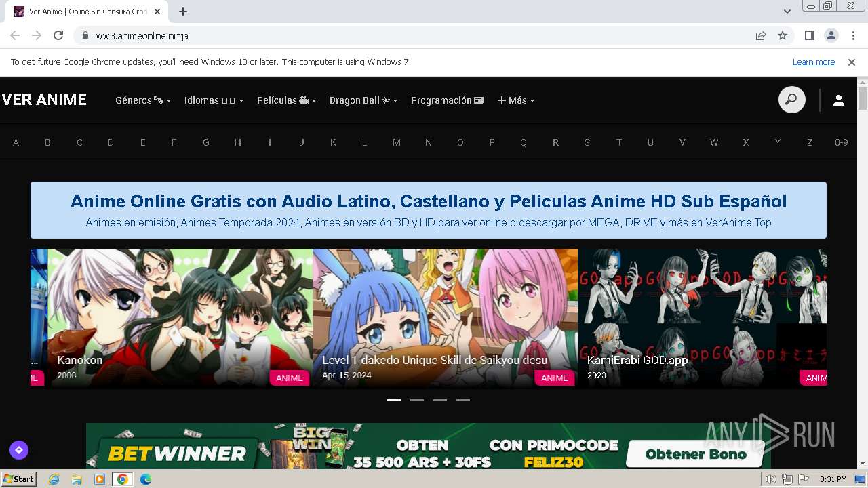Open Microsoft Edge from the taskbar
Image resolution: width=868 pixels, height=488 pixels.
[145, 479]
